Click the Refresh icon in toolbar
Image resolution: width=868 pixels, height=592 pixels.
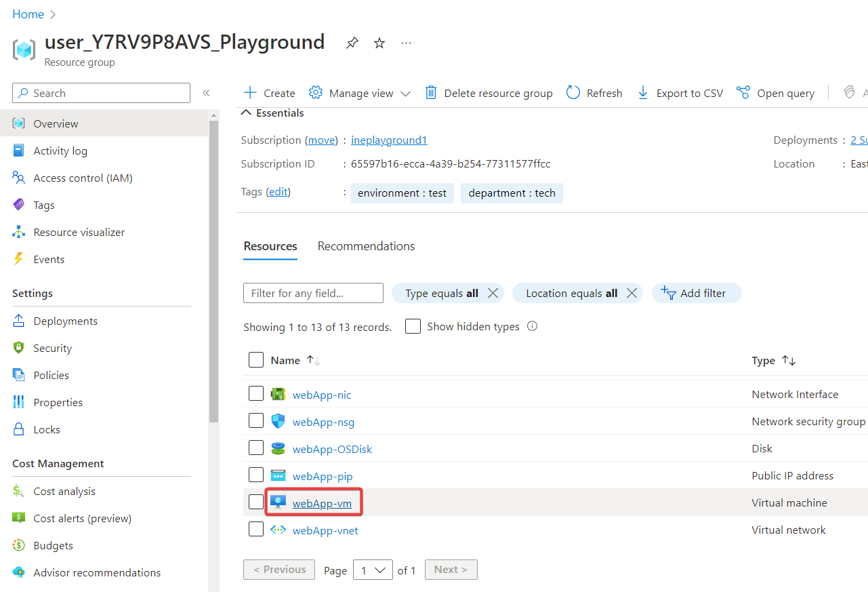click(573, 93)
